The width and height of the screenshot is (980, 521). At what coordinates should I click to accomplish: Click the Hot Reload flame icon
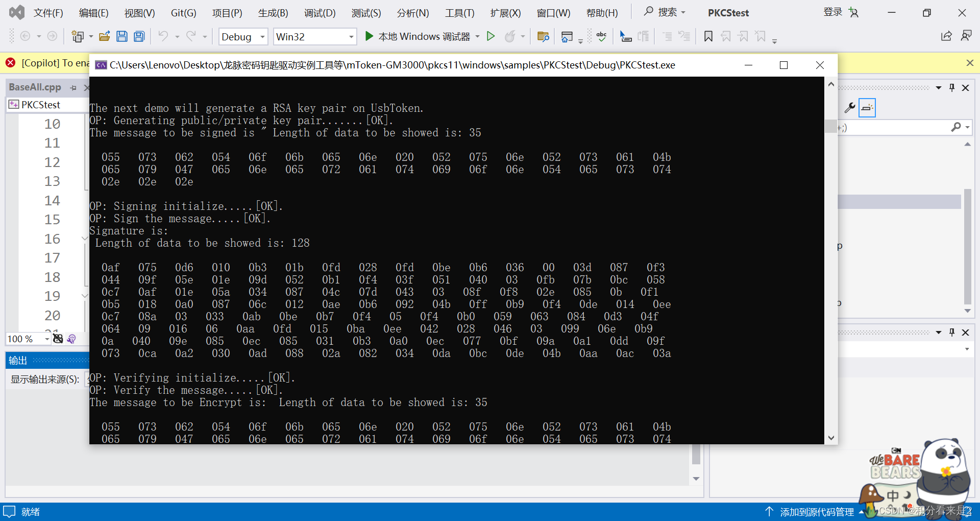510,36
